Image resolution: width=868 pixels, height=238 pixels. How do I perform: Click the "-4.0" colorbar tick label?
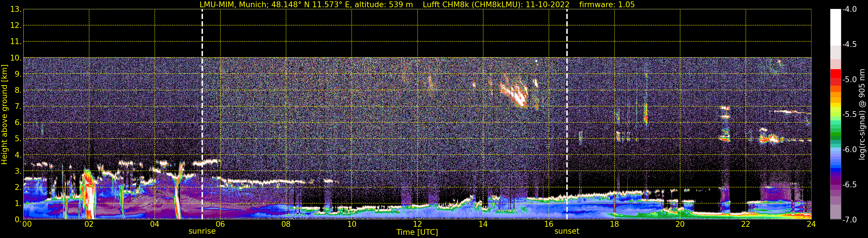(x=850, y=9)
